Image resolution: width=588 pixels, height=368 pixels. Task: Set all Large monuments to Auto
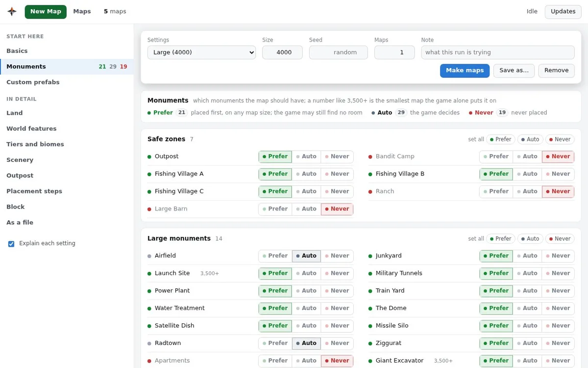click(530, 239)
